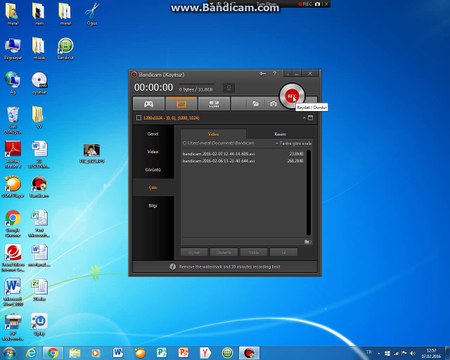This screenshot has height=360, width=450.
Task: Open the resolution 1280x1024 selector text
Action: [x=171, y=118]
